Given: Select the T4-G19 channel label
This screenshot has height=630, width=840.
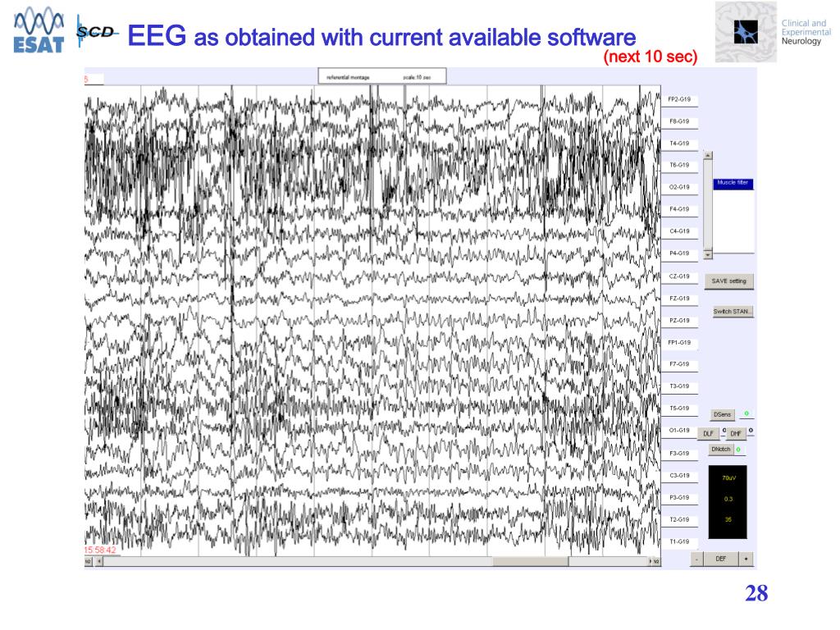Looking at the screenshot, I should point(679,144).
